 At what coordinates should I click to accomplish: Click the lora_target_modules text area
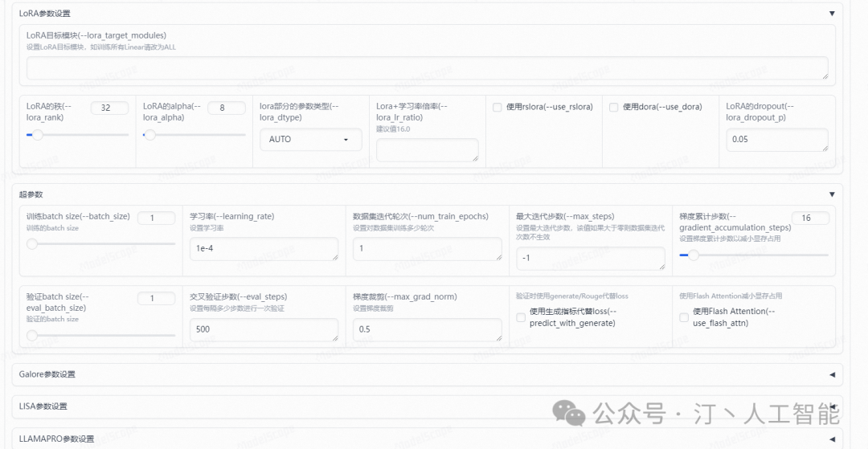coord(428,68)
